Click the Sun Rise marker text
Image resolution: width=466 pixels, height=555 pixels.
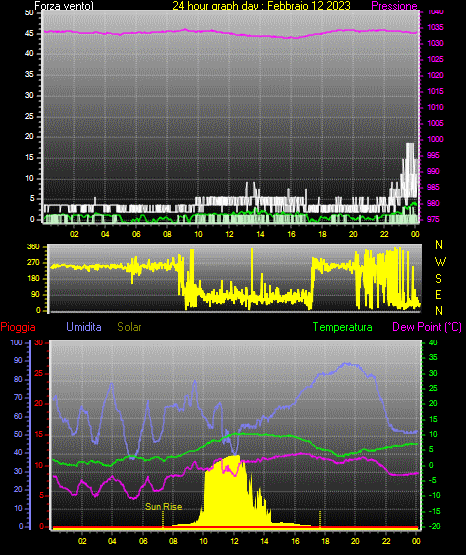point(163,507)
